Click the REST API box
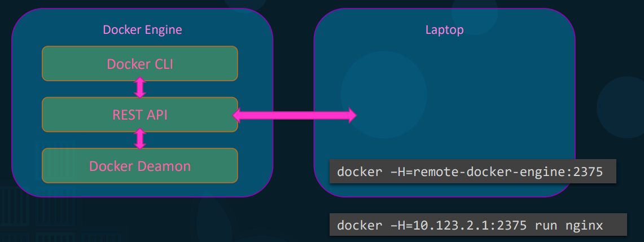This screenshot has height=242, width=644. pos(139,115)
